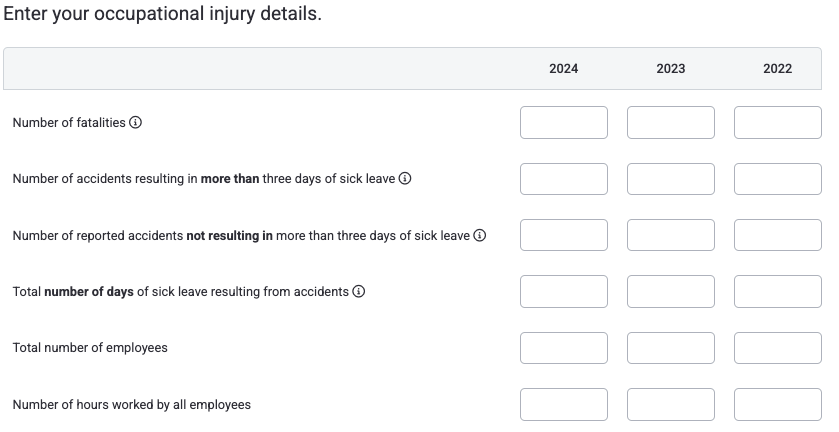Select 2024 Number of fatalities field
Image resolution: width=839 pixels, height=432 pixels.
(564, 123)
